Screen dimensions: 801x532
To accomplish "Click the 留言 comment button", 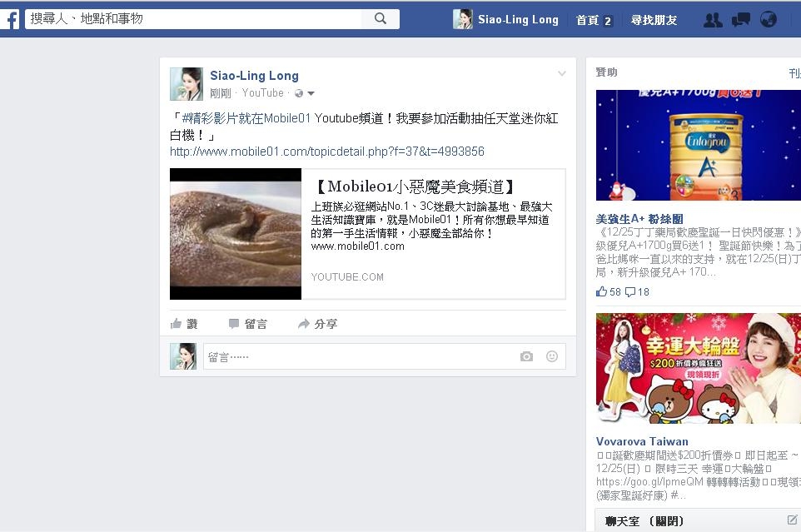I will tap(248, 324).
